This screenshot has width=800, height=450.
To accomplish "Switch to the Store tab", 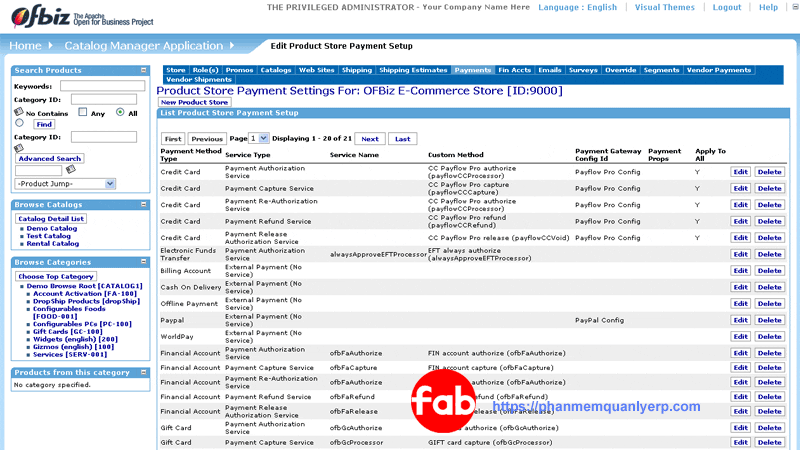I will (176, 70).
